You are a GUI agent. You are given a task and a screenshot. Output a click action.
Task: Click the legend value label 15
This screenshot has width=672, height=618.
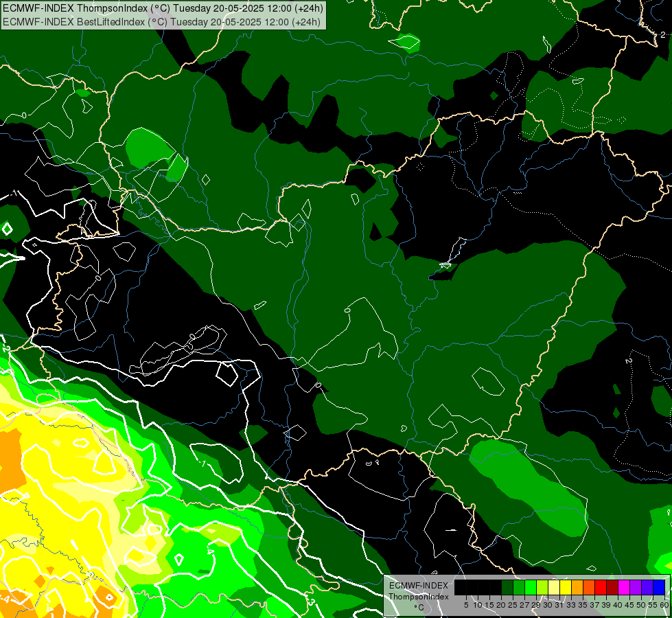pyautogui.click(x=489, y=605)
